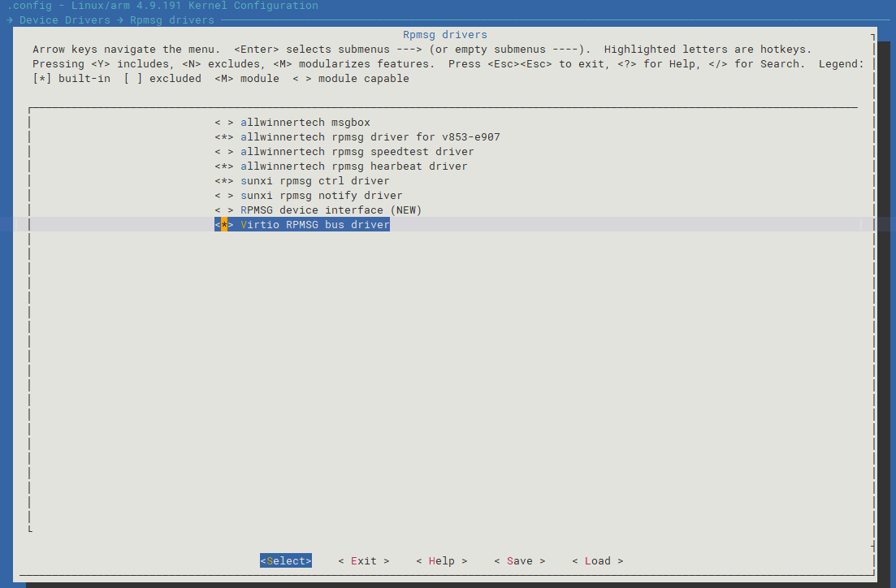This screenshot has height=588, width=896.
Task: Go to Device Drivers breadcrumb
Action: click(x=64, y=20)
